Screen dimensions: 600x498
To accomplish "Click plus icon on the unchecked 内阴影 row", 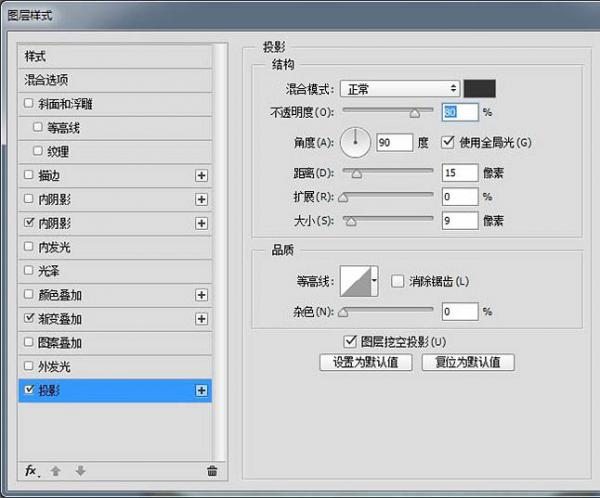I will [x=201, y=199].
